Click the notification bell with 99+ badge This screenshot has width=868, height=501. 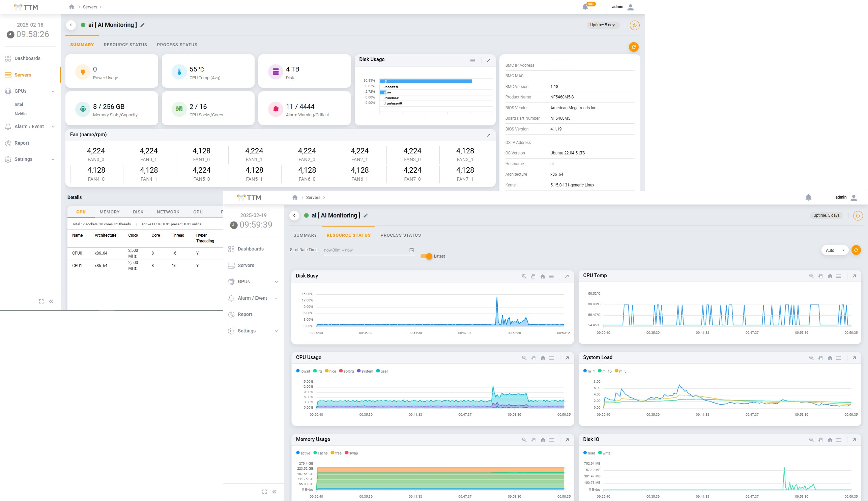tap(585, 7)
